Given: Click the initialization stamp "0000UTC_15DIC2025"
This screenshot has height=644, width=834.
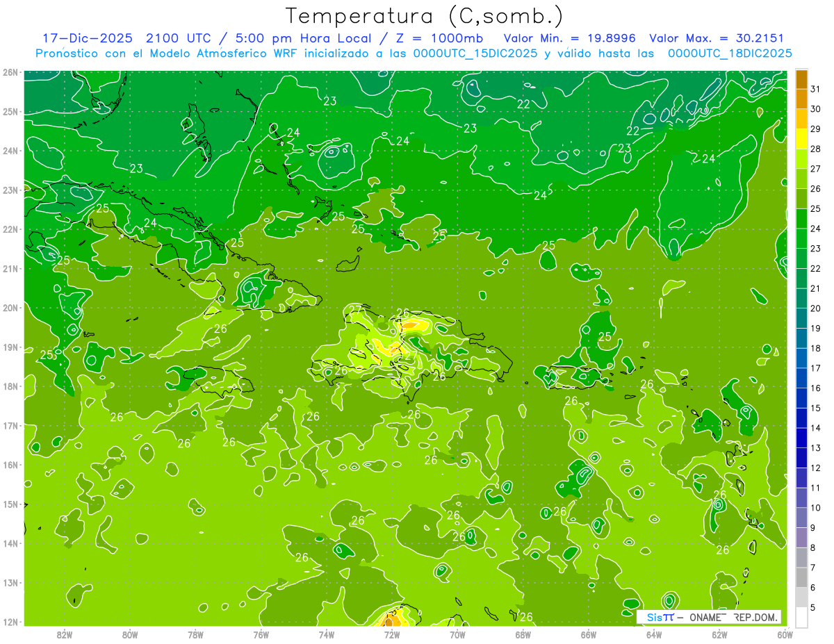Looking at the screenshot, I should tap(475, 53).
